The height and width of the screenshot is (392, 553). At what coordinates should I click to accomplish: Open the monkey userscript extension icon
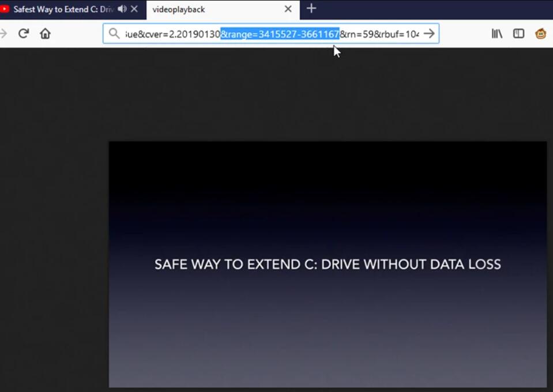pyautogui.click(x=541, y=33)
